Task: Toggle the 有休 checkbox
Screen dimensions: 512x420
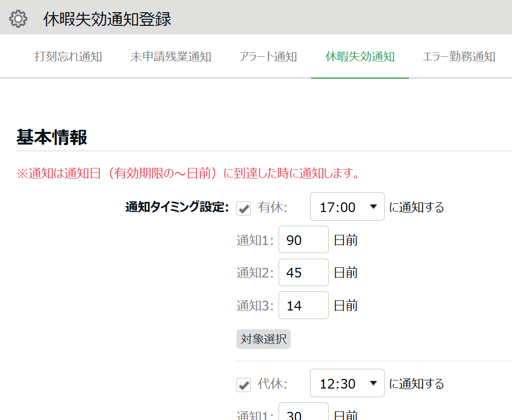Action: coord(244,208)
